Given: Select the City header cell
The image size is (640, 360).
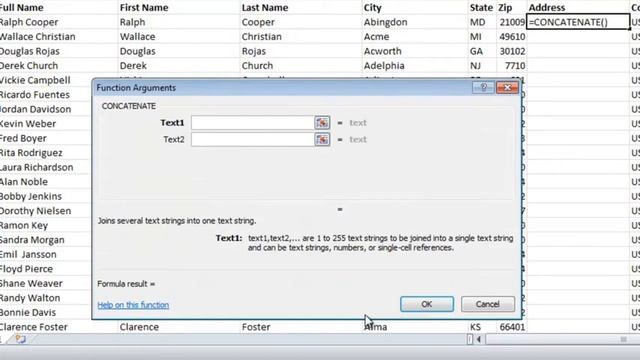Looking at the screenshot, I should point(415,7).
